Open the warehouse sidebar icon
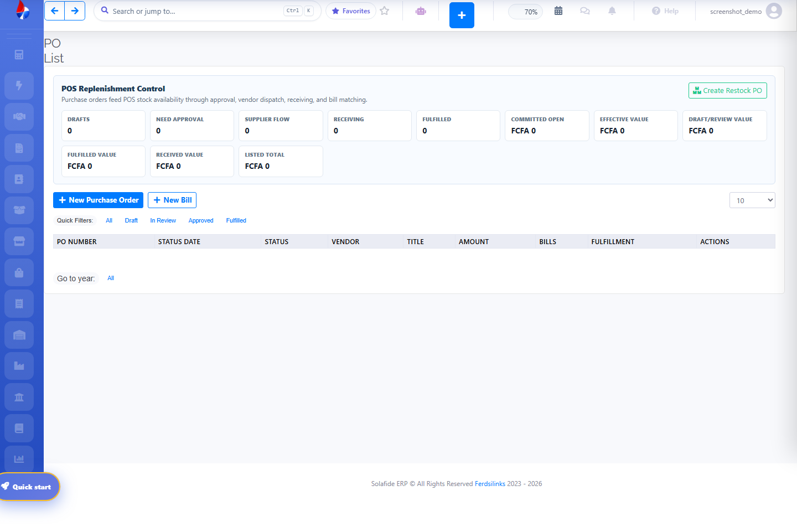 click(19, 335)
